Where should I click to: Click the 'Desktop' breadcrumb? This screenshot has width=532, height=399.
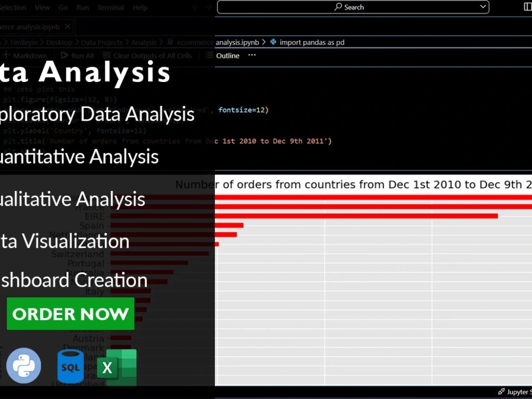tap(60, 43)
